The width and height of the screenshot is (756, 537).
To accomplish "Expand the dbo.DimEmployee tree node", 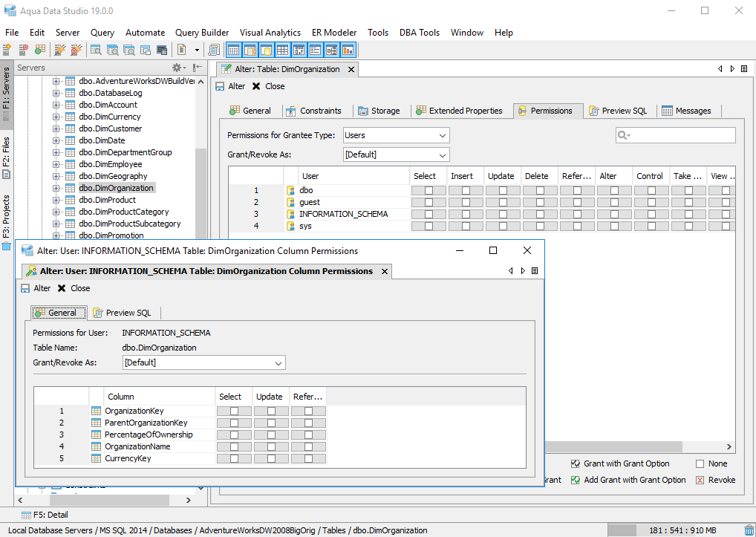I will click(56, 164).
